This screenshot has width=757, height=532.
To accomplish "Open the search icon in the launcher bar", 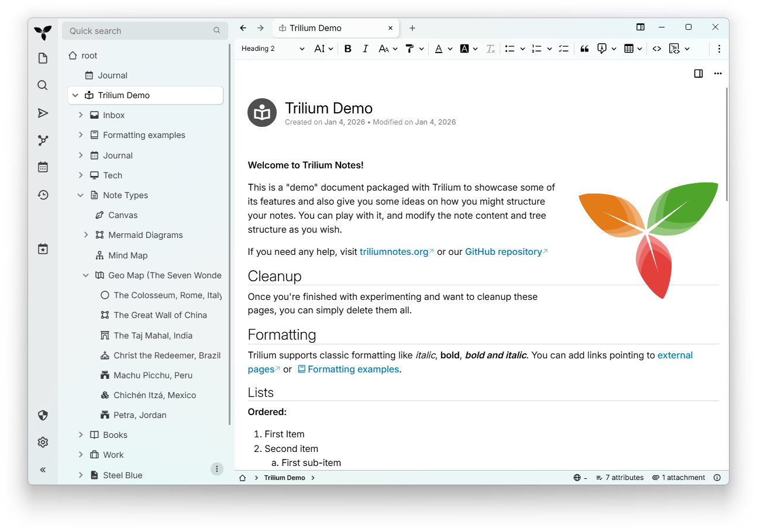I will (x=43, y=85).
